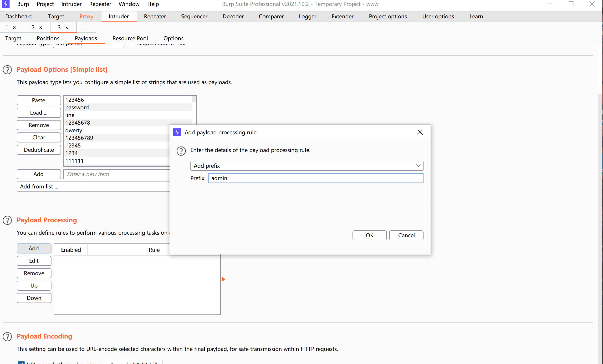603x364 pixels.
Task: Click Add button under Payload Processing
Action: click(34, 248)
